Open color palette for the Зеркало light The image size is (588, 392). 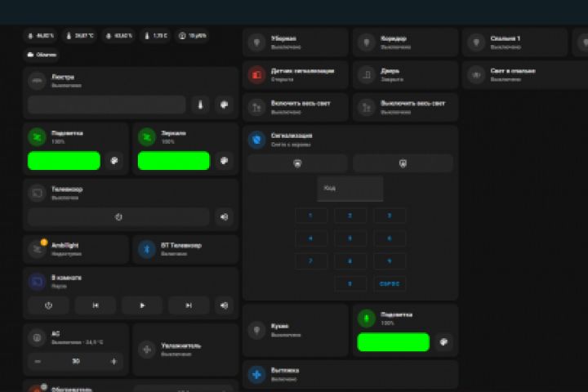tap(224, 161)
